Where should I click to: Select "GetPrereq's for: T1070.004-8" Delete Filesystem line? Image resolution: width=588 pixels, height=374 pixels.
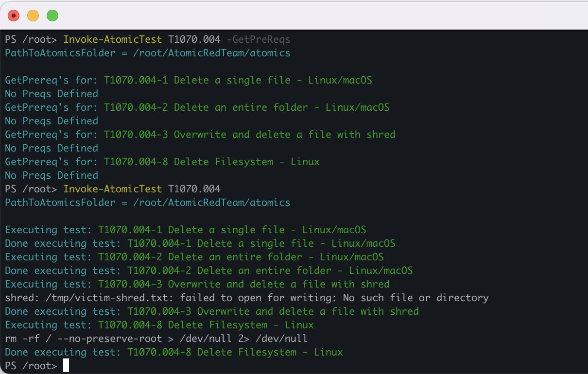pos(162,161)
